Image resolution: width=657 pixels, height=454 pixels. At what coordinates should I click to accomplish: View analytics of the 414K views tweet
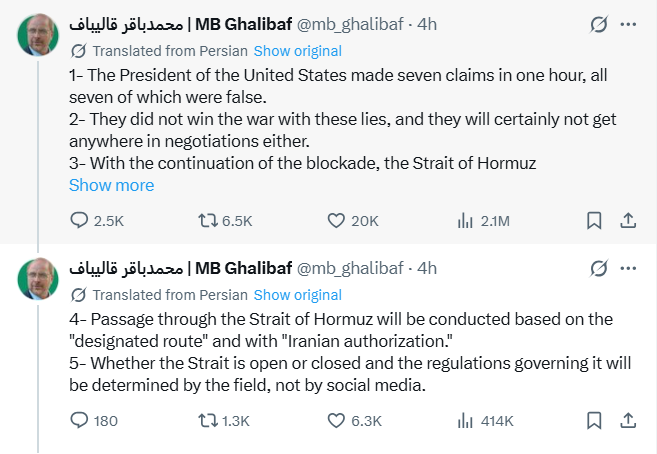(x=465, y=421)
